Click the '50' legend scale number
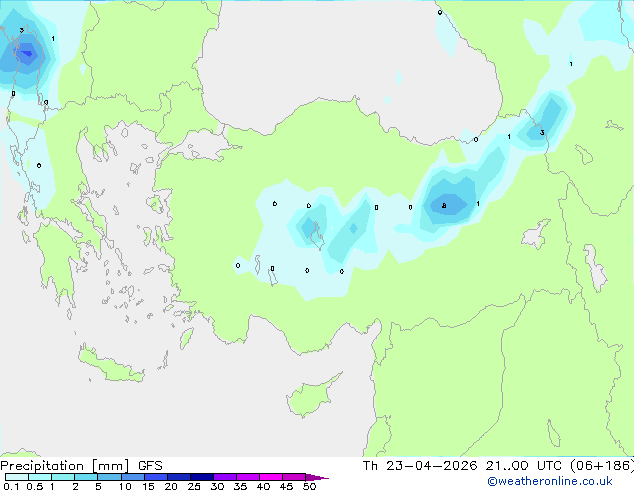The image size is (634, 490). pyautogui.click(x=309, y=486)
